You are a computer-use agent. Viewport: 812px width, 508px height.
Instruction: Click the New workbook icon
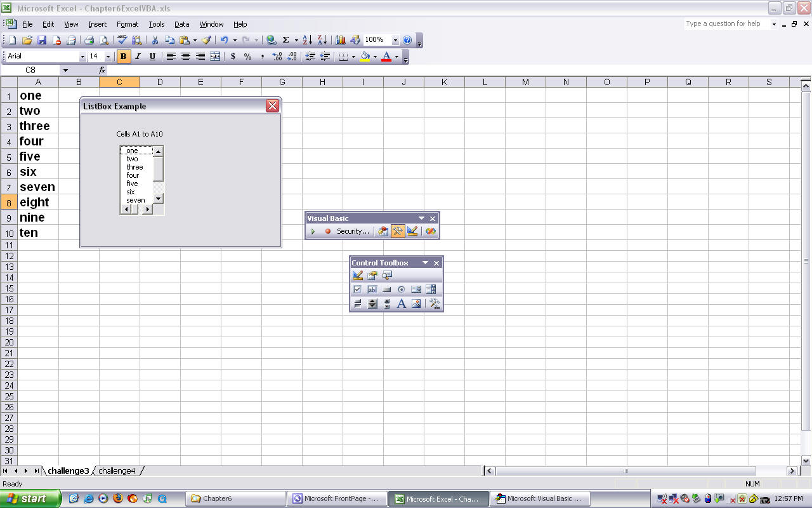coord(12,40)
